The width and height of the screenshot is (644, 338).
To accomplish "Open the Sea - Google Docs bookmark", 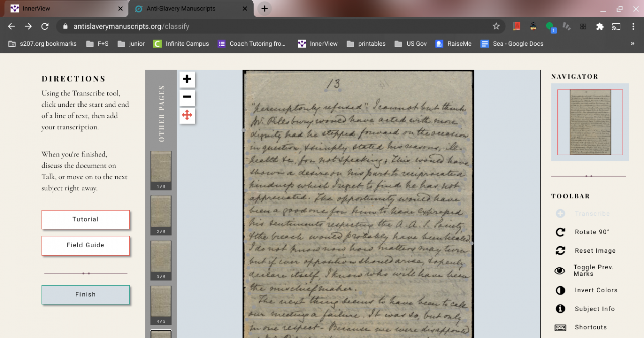I will point(512,44).
